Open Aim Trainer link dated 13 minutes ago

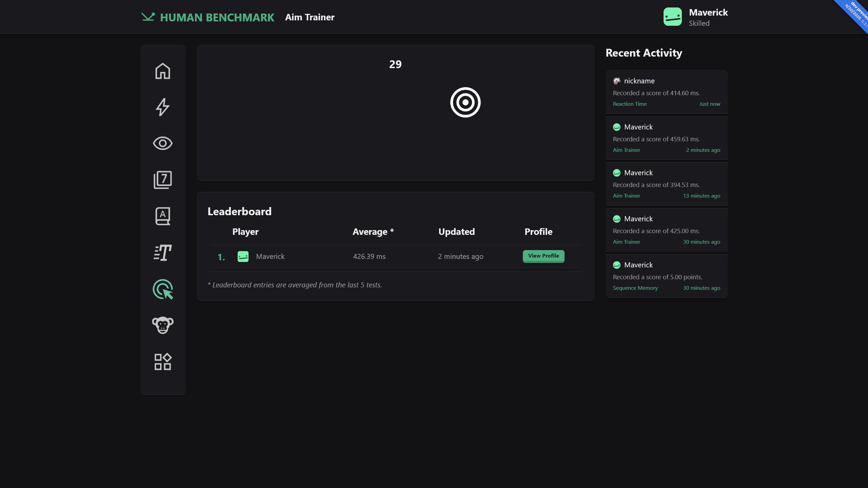pyautogui.click(x=626, y=196)
